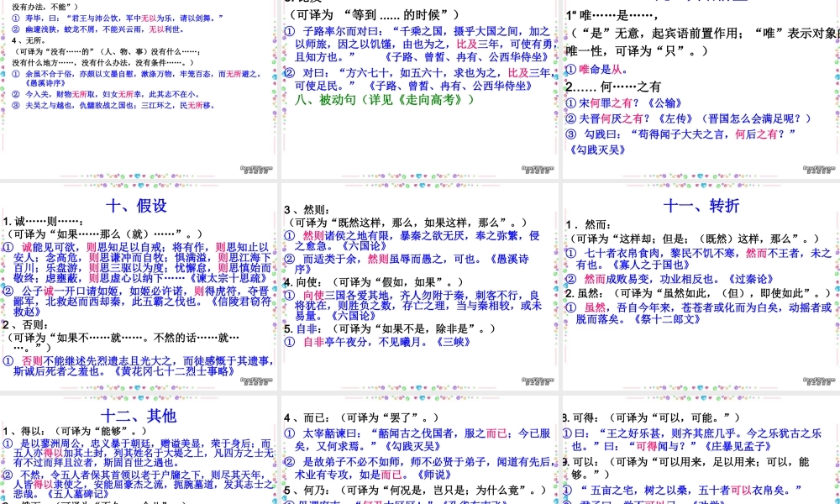840x504 pixels.
Task: Click the heading text 十、假设
Action: (137, 206)
